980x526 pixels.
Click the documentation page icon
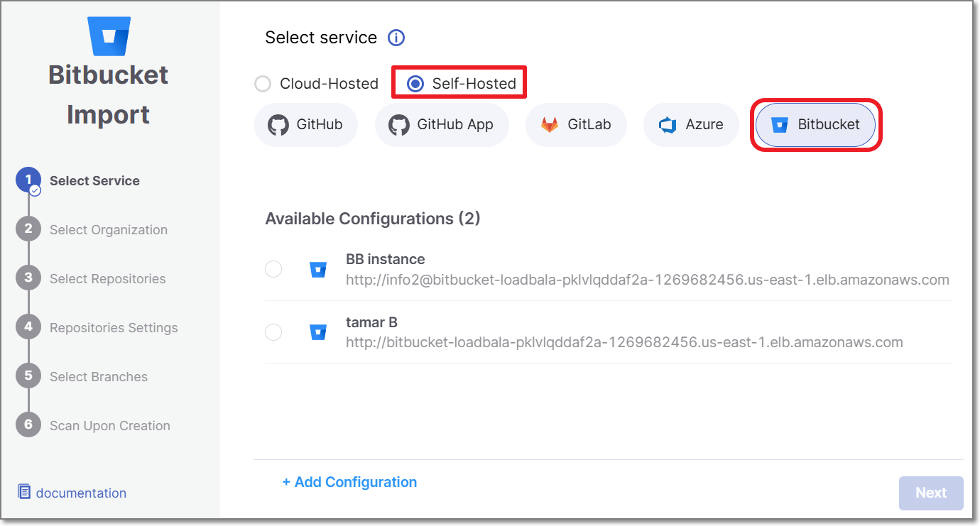(x=24, y=492)
